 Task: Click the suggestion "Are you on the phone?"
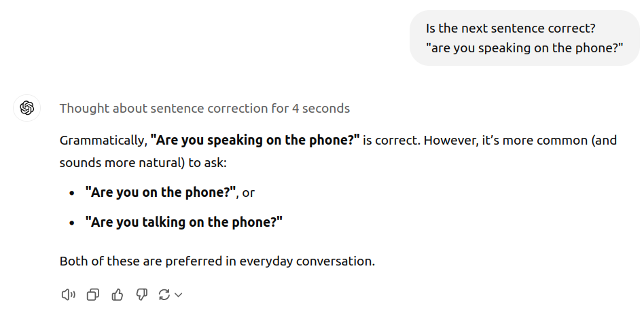tap(160, 192)
